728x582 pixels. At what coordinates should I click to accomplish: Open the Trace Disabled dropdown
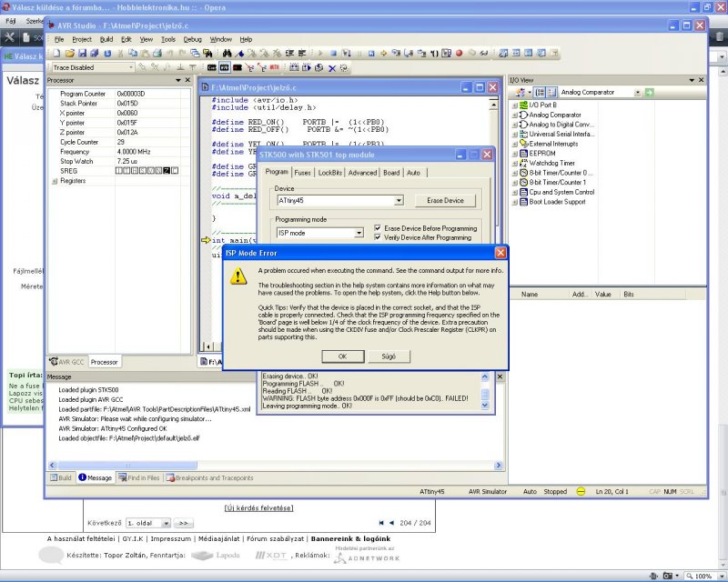130,67
